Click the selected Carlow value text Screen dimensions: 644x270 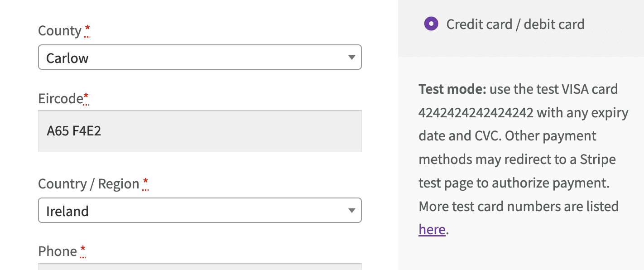point(67,58)
